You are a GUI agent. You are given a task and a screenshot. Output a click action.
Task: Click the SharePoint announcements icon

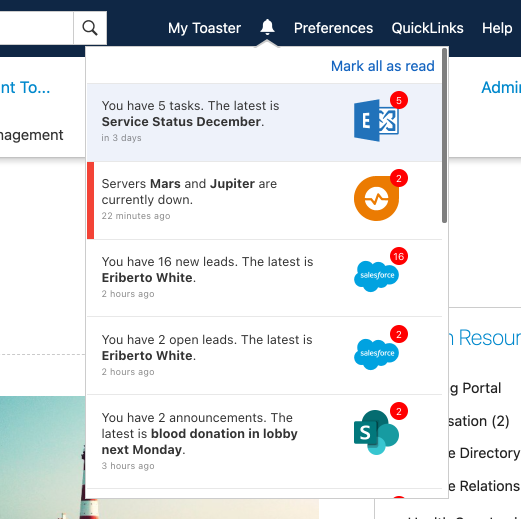[x=376, y=432]
